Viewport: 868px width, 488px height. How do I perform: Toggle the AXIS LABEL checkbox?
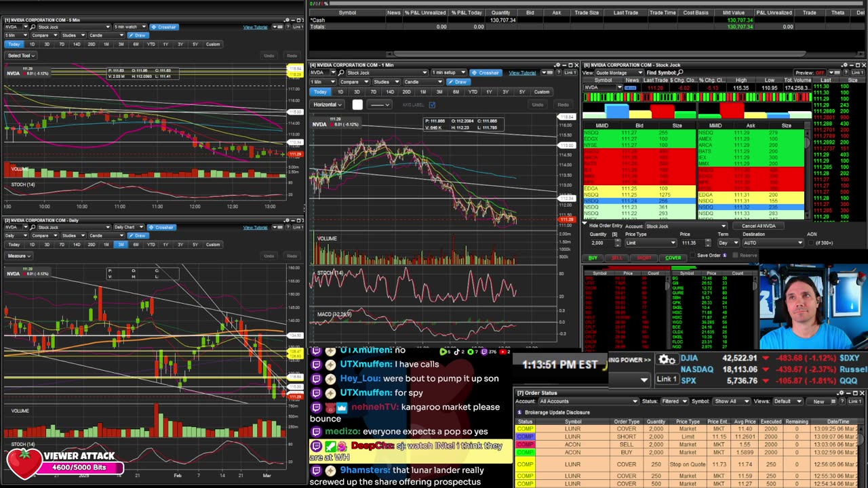432,104
